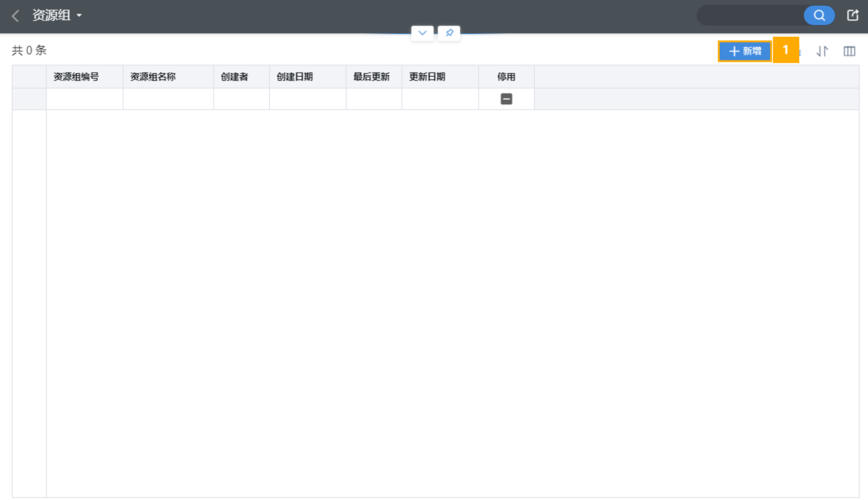Focus the 创建日期 filter field
Screen dimensions: 868x500
[308, 99]
